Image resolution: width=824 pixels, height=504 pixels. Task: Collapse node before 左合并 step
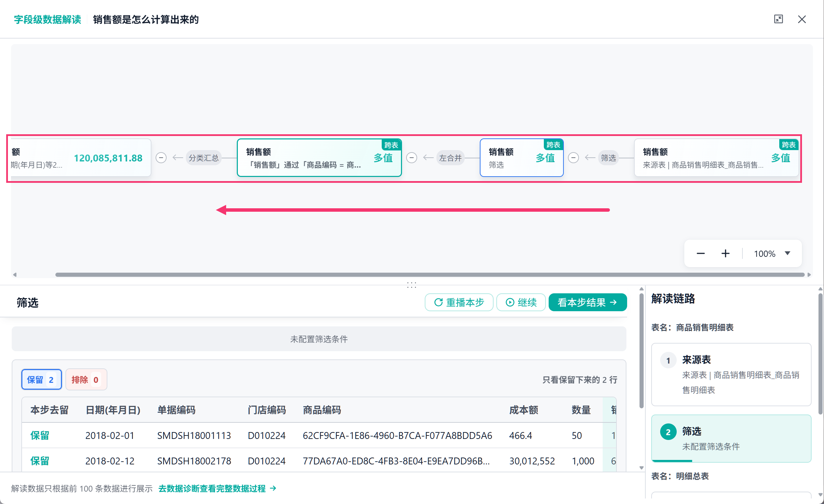coord(412,158)
